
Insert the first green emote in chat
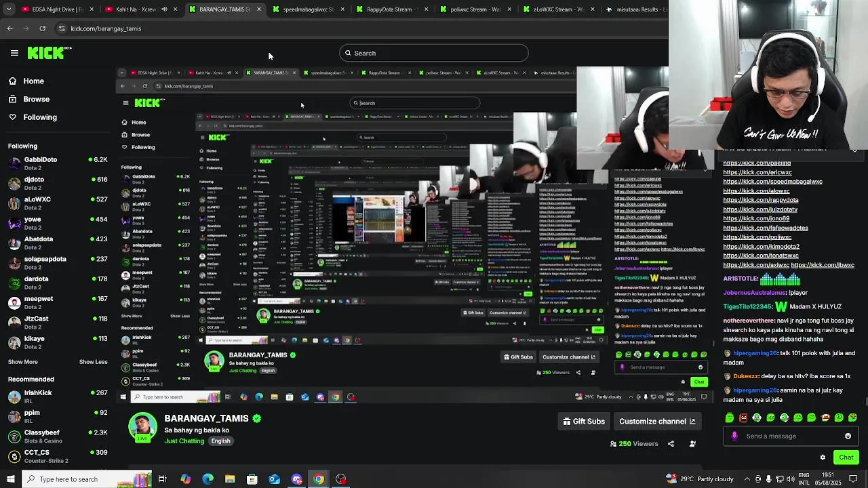(x=729, y=418)
